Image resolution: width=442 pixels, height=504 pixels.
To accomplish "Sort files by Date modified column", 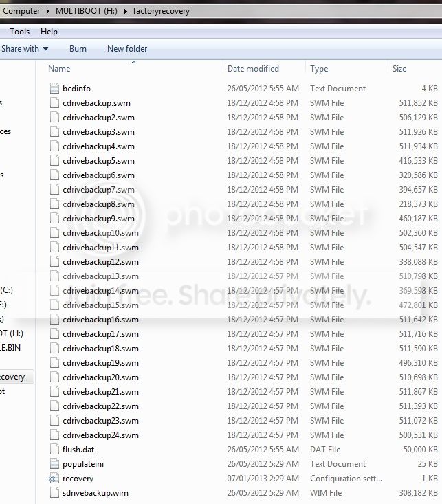I will [x=253, y=69].
